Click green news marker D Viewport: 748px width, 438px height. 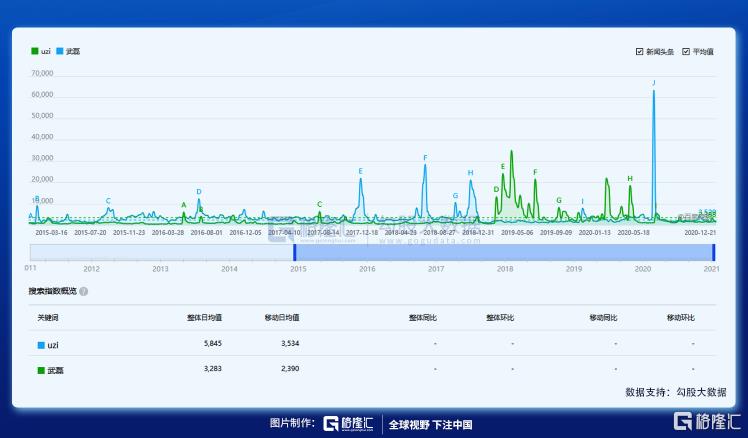click(496, 189)
